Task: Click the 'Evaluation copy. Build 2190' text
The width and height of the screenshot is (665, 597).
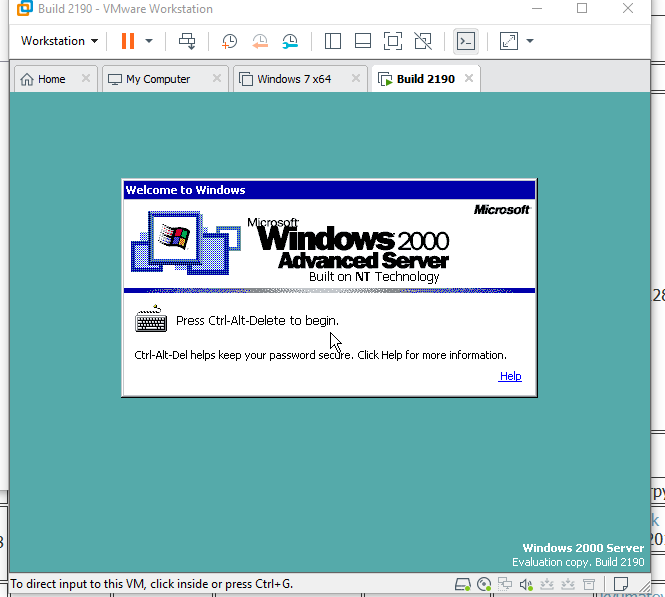Action: tap(578, 562)
